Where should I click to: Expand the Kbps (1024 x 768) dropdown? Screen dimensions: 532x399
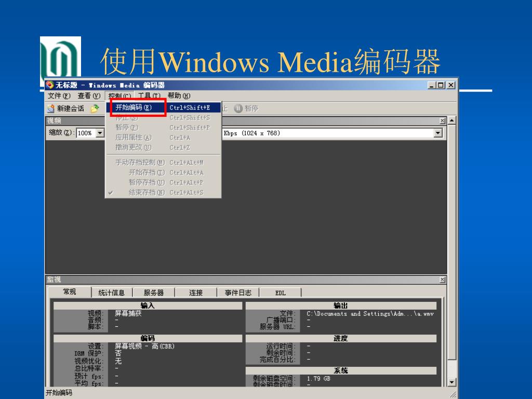[438, 133]
